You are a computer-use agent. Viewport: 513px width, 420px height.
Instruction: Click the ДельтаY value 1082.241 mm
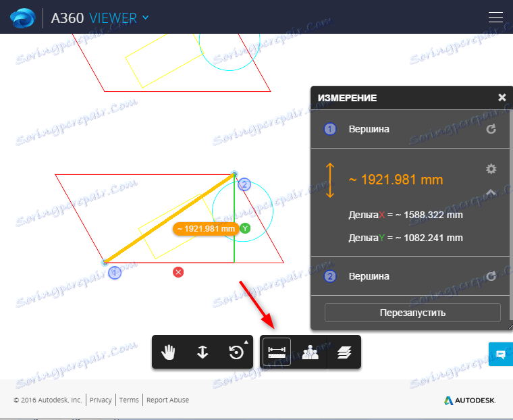pyautogui.click(x=433, y=238)
